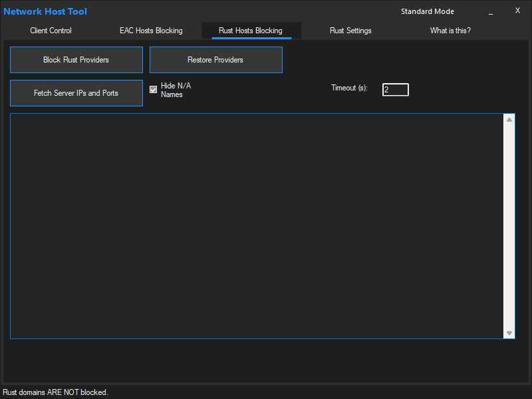Screen dimensions: 532x399
Task: Focus the Timeout seconds input field
Action: (395, 90)
